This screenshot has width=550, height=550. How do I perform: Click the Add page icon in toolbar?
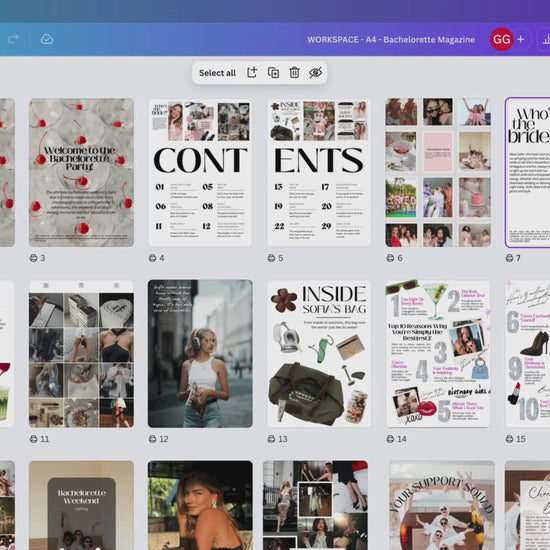[252, 73]
